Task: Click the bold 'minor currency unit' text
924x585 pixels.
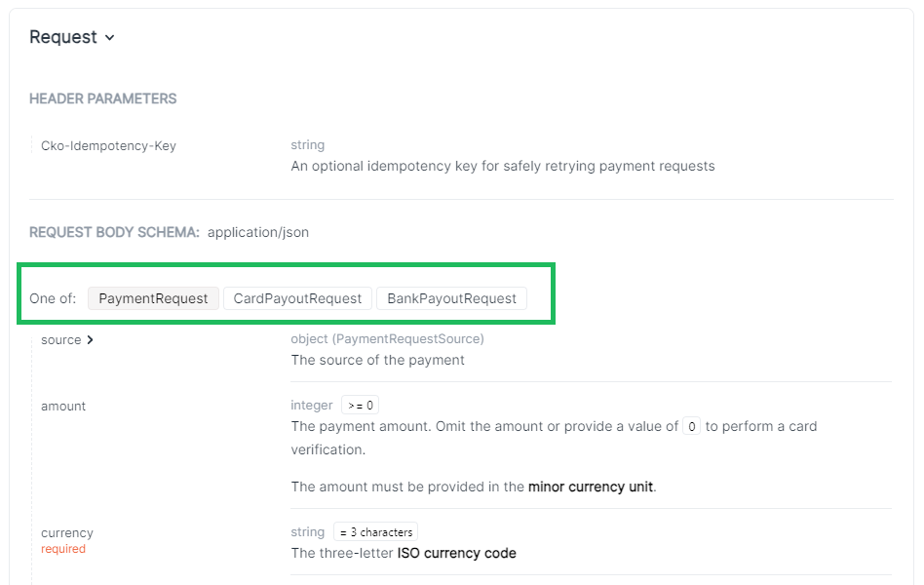Action: pyautogui.click(x=591, y=487)
